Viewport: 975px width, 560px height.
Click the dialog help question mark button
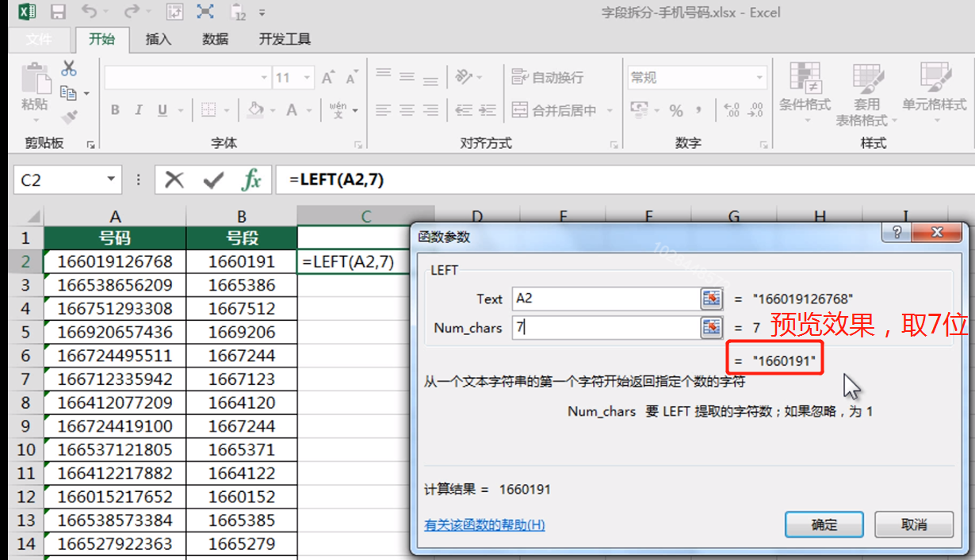point(897,232)
